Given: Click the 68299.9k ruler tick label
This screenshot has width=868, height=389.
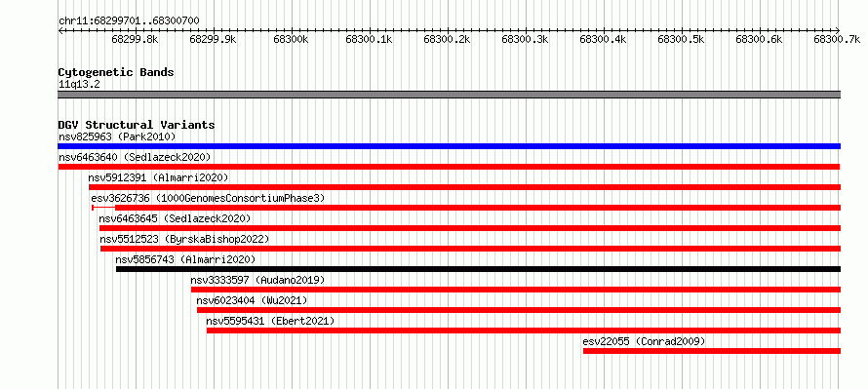Looking at the screenshot, I should (214, 39).
